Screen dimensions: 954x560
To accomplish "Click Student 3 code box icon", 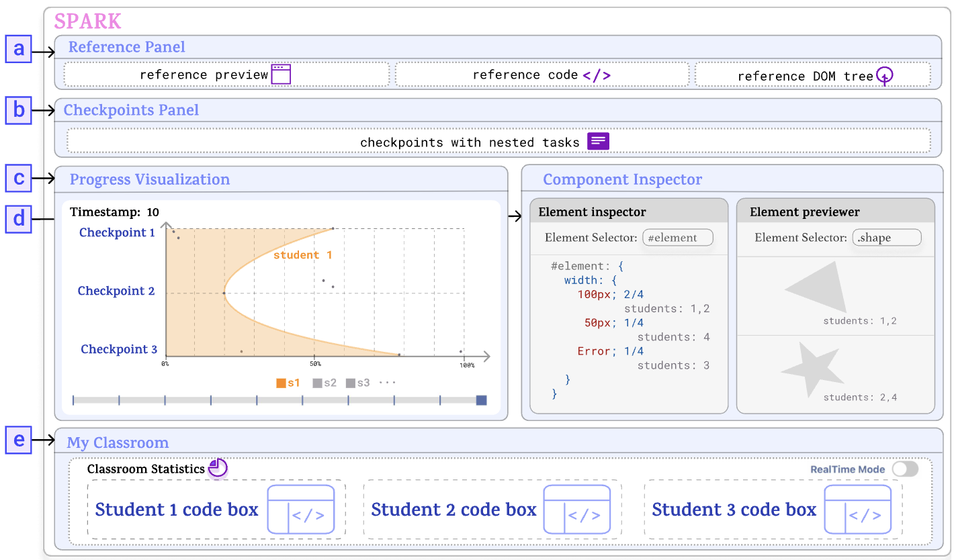I will point(858,510).
